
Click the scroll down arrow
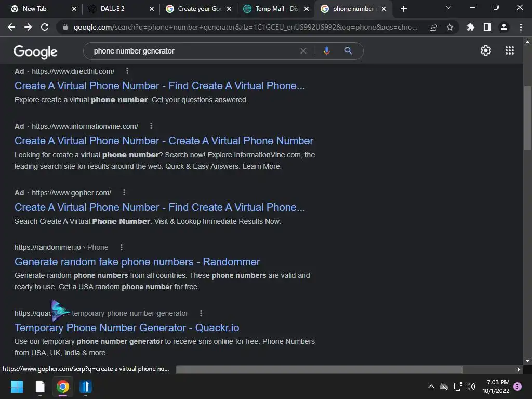click(527, 361)
